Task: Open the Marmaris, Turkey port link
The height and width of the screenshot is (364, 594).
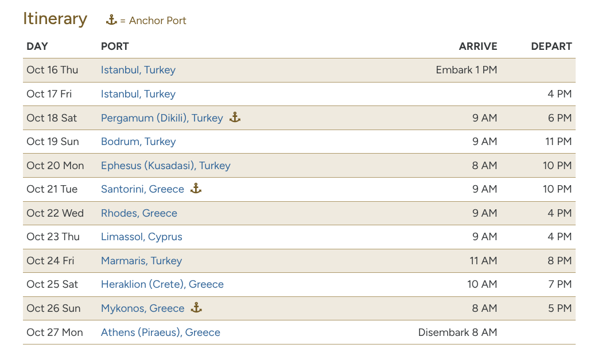Action: pyautogui.click(x=142, y=261)
